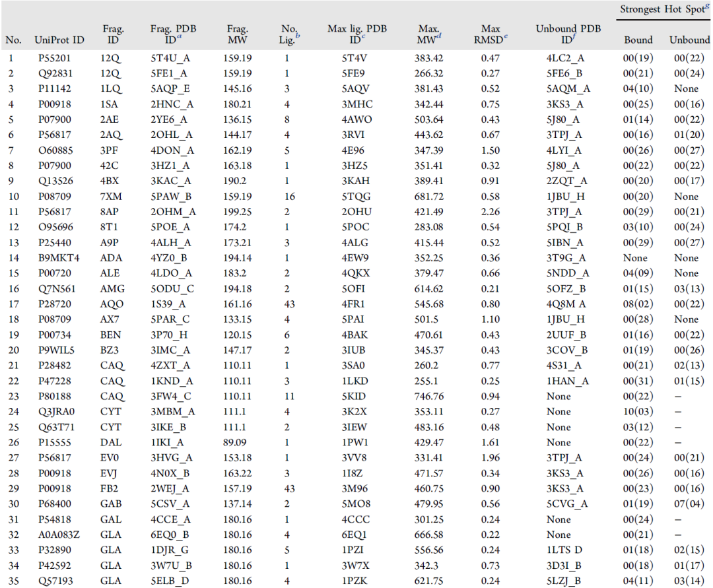Select UniProt ID 'Q13526'

pos(55,181)
